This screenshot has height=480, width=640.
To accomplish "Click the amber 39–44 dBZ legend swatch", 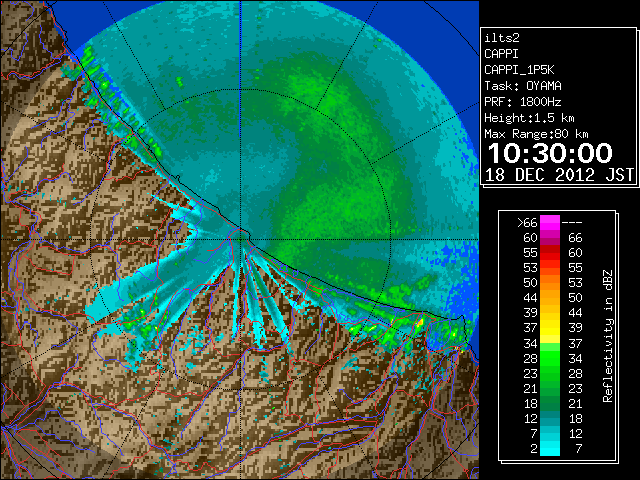I will (x=550, y=313).
